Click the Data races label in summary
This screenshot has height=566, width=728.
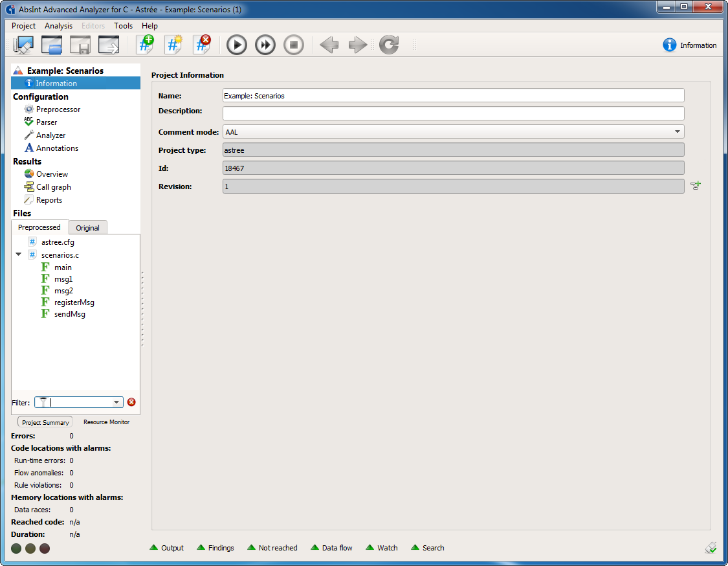click(x=32, y=510)
